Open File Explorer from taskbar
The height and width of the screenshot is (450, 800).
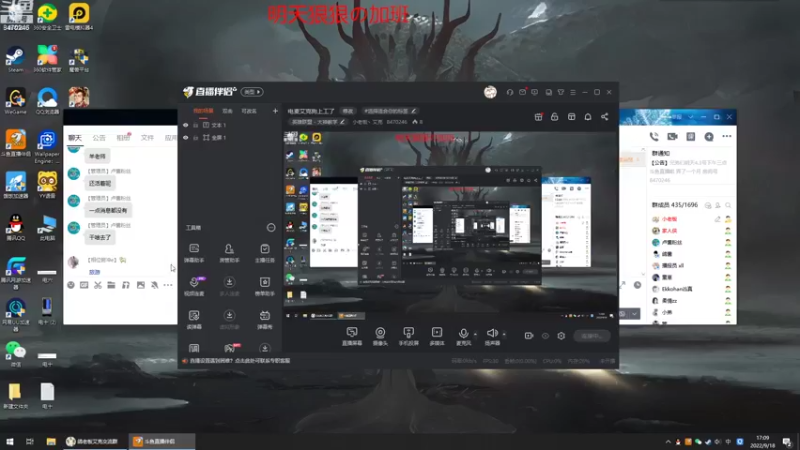51,441
